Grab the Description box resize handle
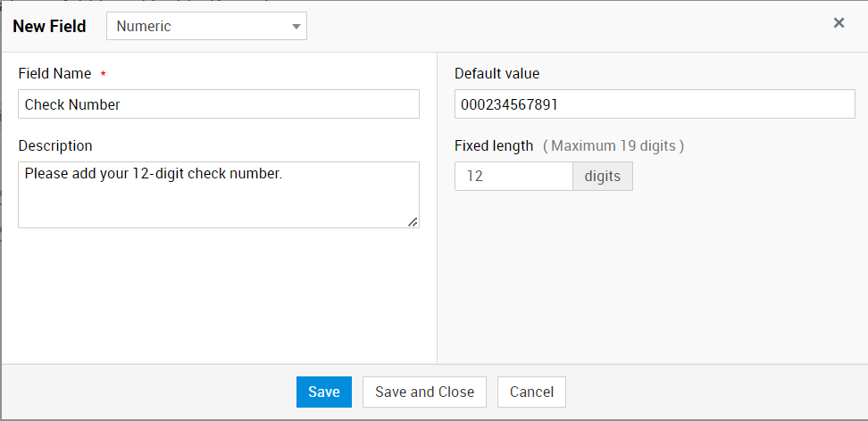This screenshot has width=868, height=421. [413, 222]
